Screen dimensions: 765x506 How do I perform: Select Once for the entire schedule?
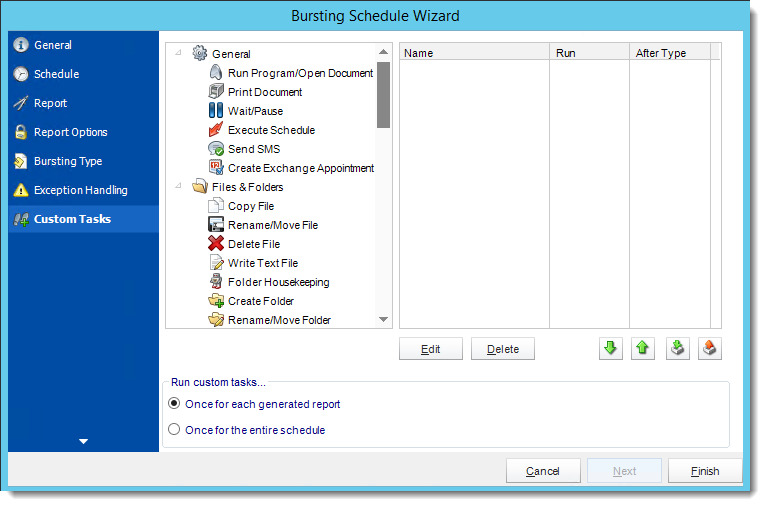coord(174,429)
